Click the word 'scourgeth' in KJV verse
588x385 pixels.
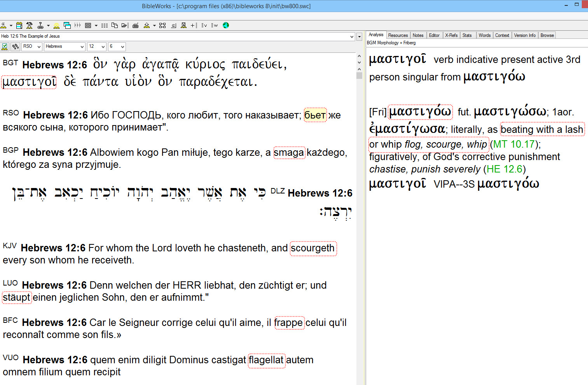[313, 248]
